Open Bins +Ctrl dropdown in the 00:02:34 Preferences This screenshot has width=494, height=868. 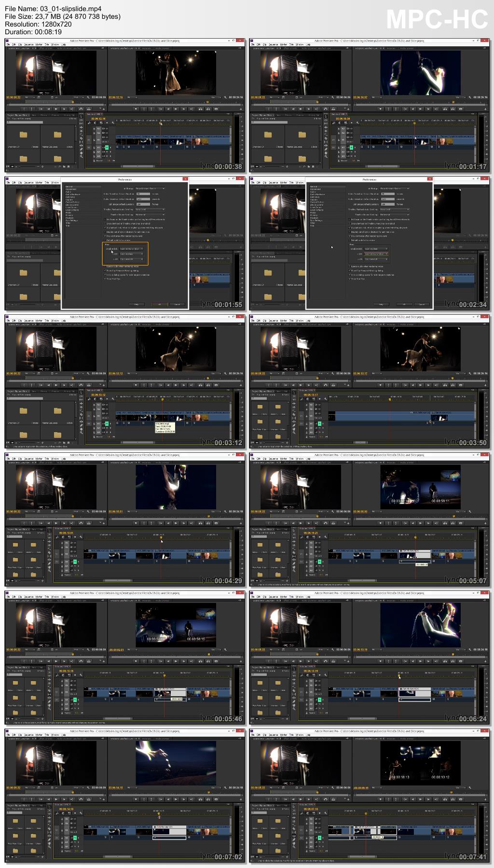376,254
